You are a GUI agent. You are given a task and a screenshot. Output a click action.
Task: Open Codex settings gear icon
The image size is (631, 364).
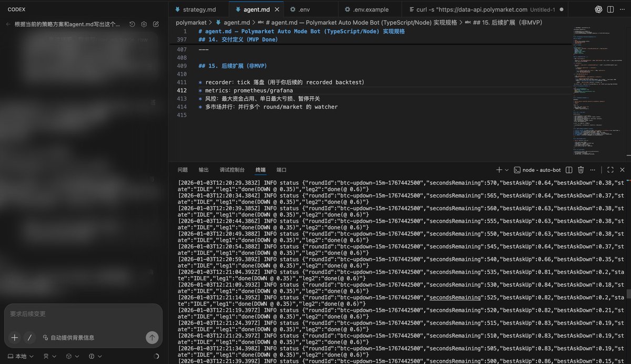pos(144,24)
